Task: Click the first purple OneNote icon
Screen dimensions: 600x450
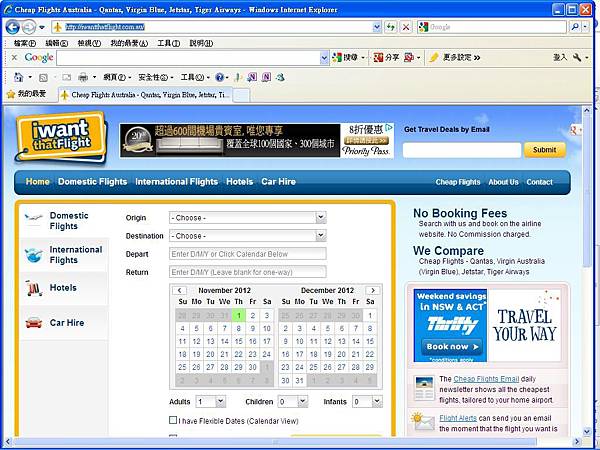Action: point(252,77)
